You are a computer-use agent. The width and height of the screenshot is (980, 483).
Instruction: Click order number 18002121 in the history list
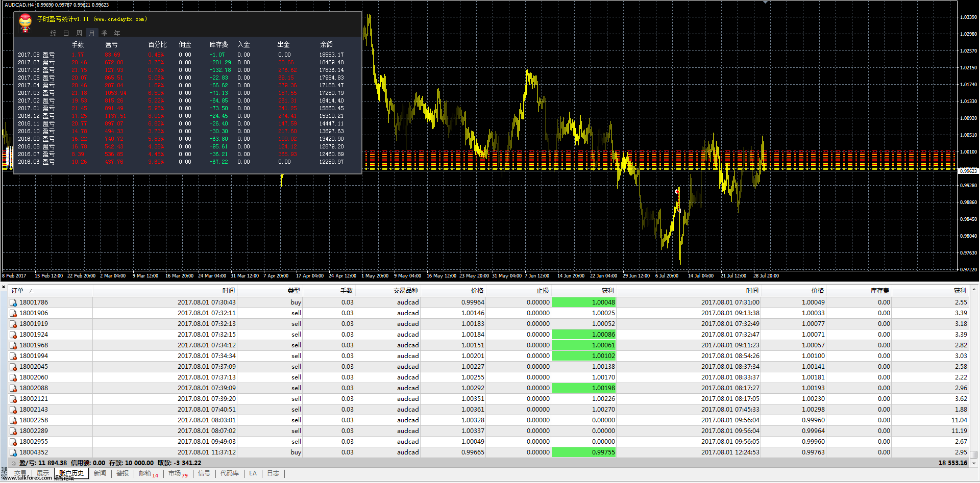tap(34, 399)
